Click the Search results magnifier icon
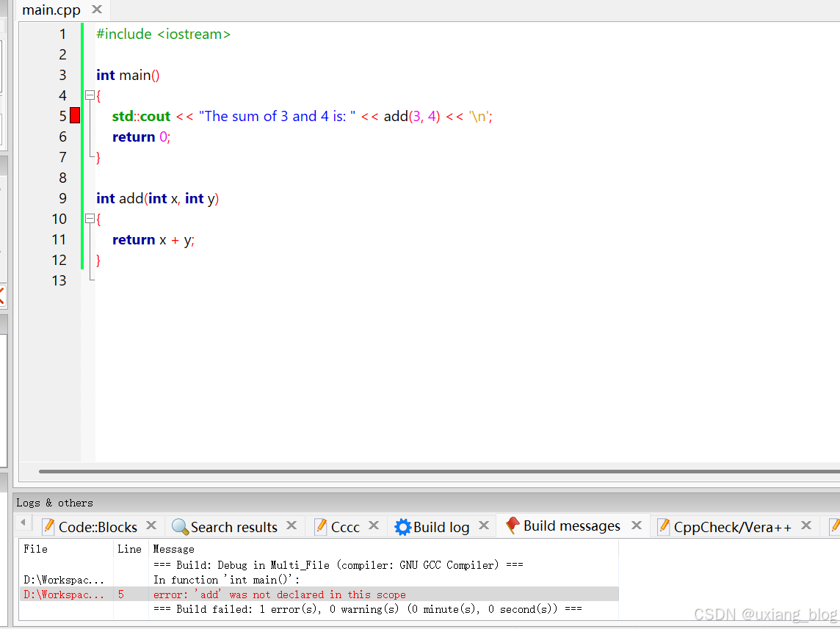Viewport: 840px width, 629px height. click(180, 527)
